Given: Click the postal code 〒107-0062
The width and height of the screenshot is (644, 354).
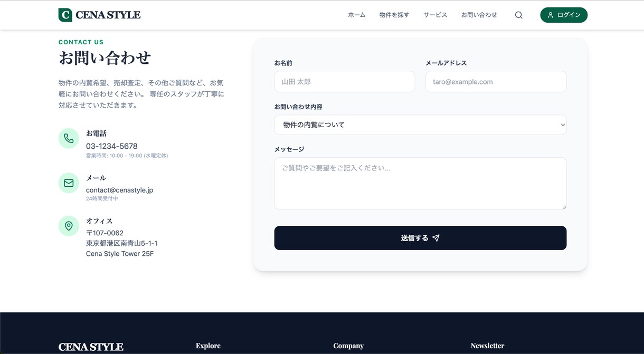Looking at the screenshot, I should (105, 233).
